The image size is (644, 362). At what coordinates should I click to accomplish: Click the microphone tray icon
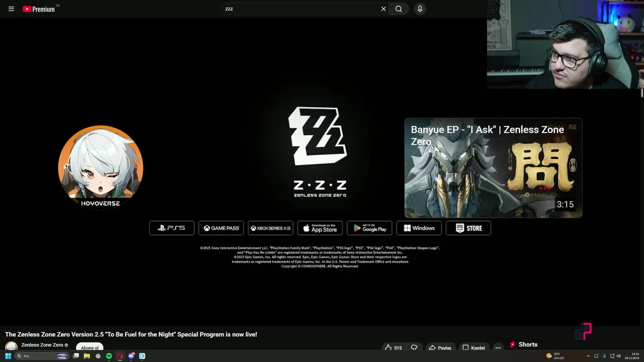[604, 356]
